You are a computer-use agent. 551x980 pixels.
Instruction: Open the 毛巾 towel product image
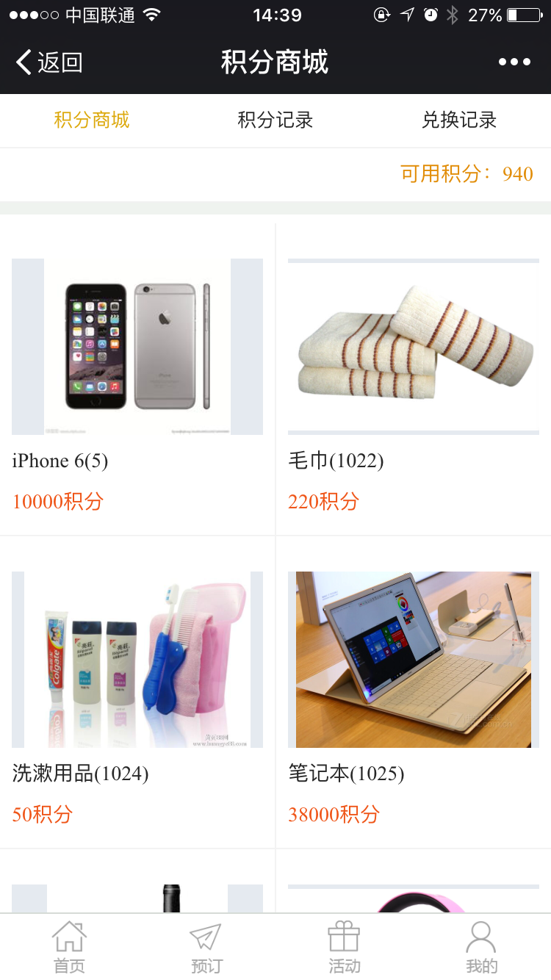coord(414,347)
